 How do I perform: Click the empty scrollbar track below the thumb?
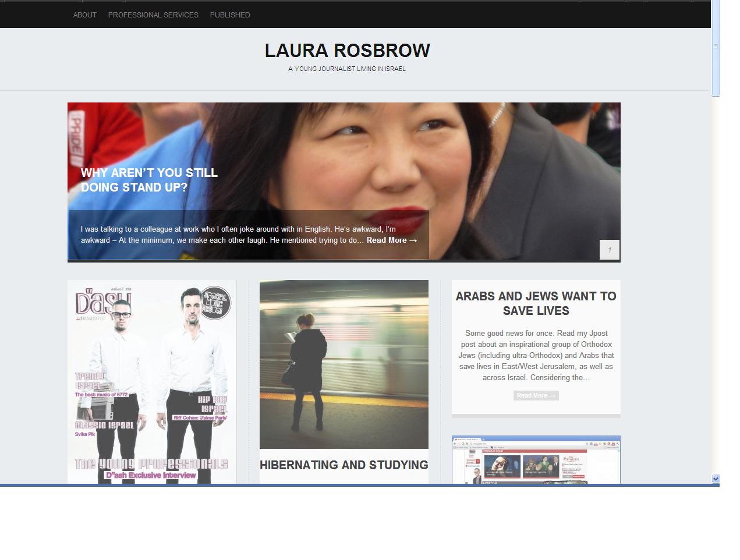click(x=716, y=291)
